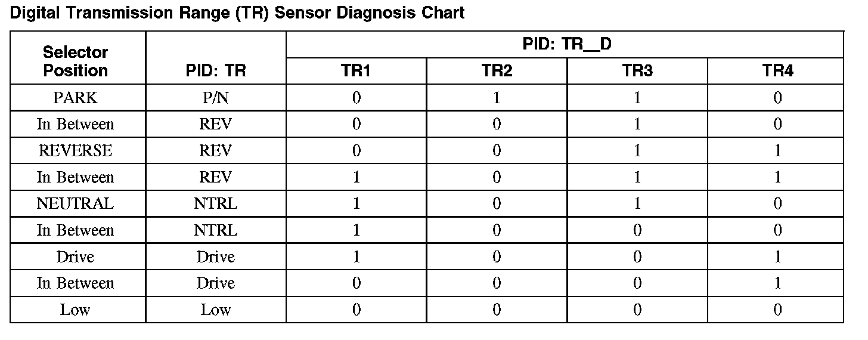
Task: Click the PID: TR__D group header
Action: pyautogui.click(x=565, y=45)
